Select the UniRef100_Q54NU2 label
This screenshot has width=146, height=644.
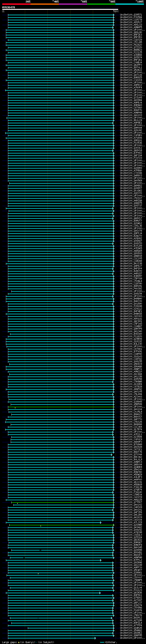point(131,630)
